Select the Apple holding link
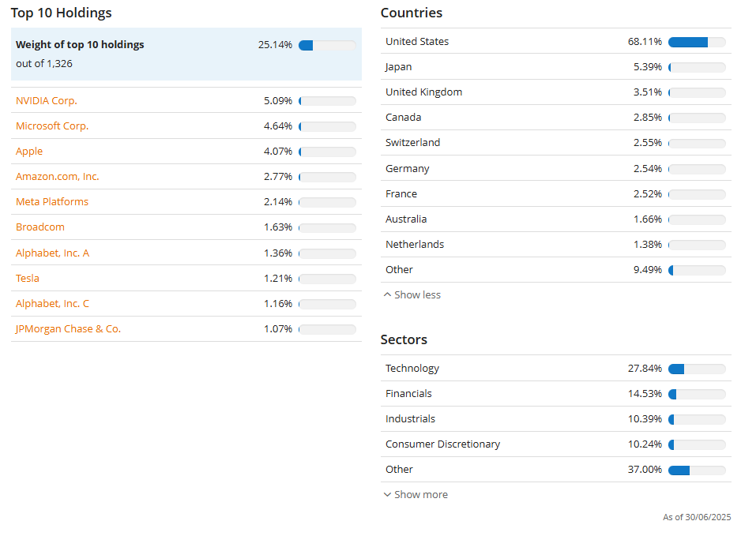756x551 pixels. click(29, 152)
